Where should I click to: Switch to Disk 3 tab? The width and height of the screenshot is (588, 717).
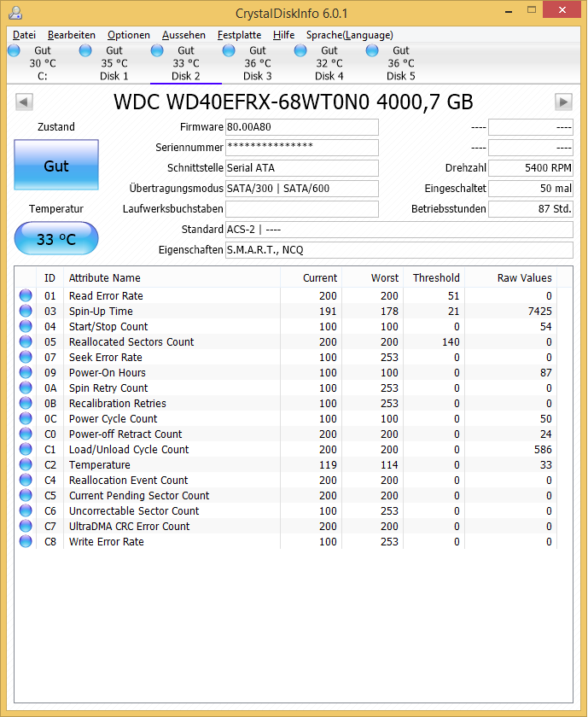coord(258,63)
